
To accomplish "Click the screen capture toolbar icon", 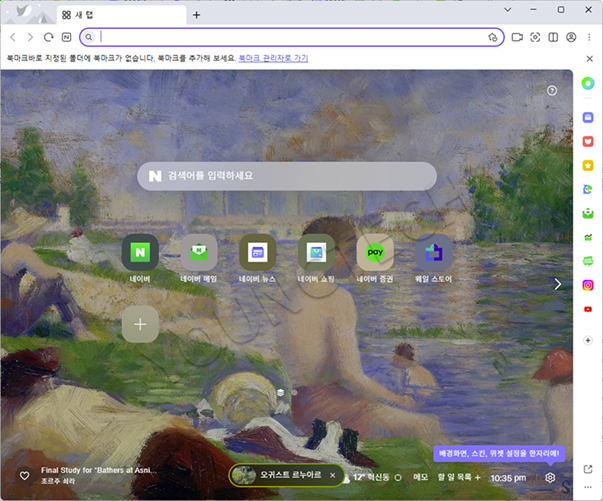I will point(535,37).
